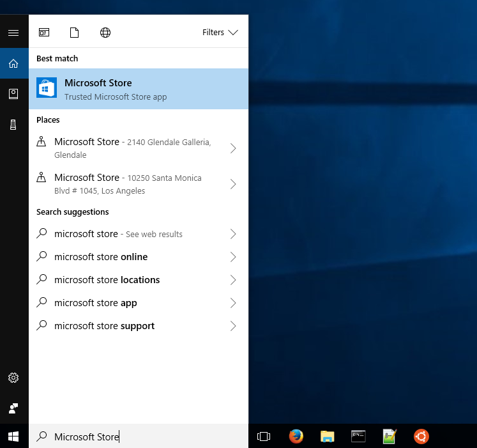Open Task View on taskbar
Image resolution: width=477 pixels, height=448 pixels.
coord(264,436)
